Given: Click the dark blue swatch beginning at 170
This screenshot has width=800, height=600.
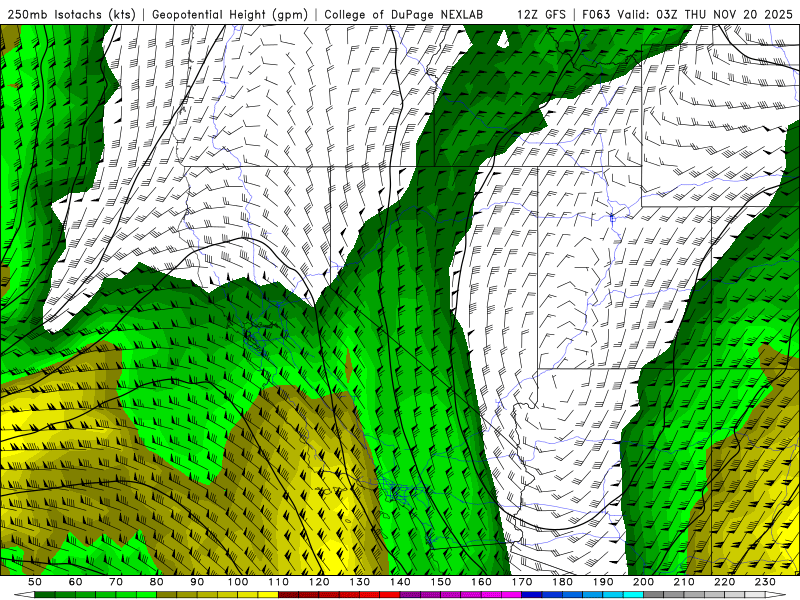Looking at the screenshot, I should click(x=532, y=595).
